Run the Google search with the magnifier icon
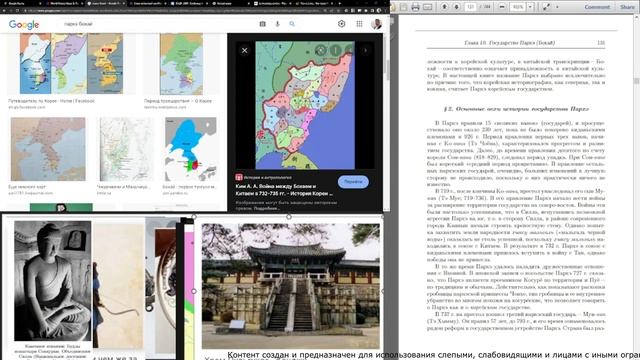The height and width of the screenshot is (360, 640). [292, 24]
